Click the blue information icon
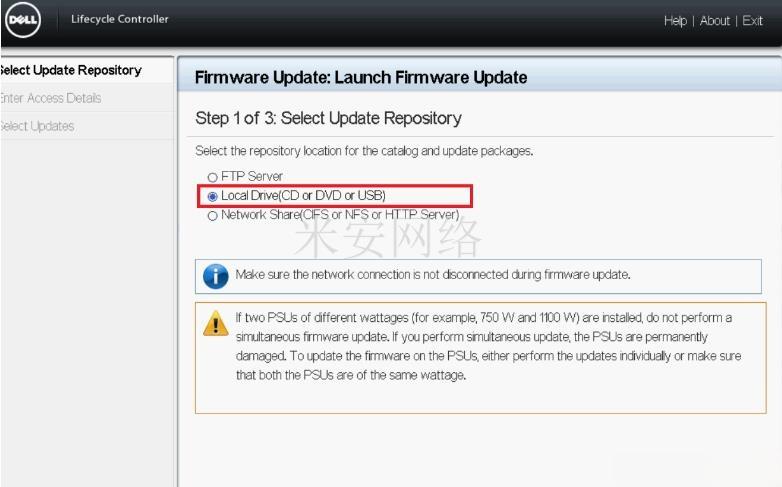782x487 pixels. point(215,276)
